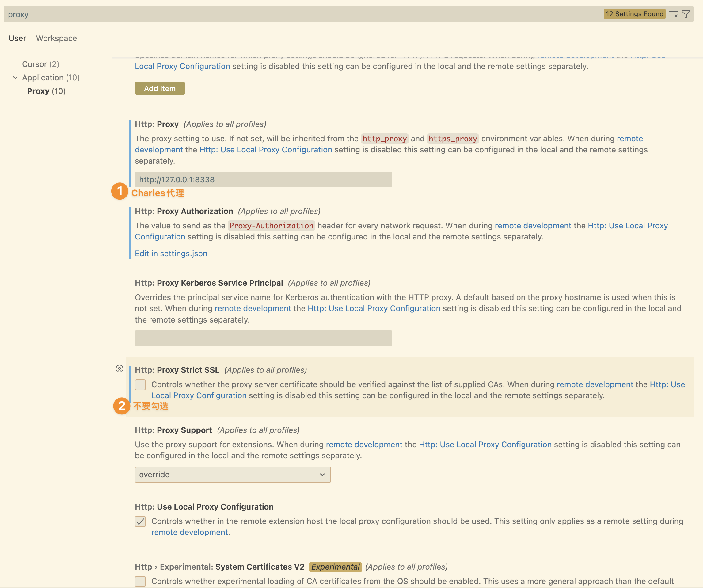The width and height of the screenshot is (703, 588).
Task: Click the gear icon beside Proxy Strict SSL
Action: pyautogui.click(x=120, y=368)
